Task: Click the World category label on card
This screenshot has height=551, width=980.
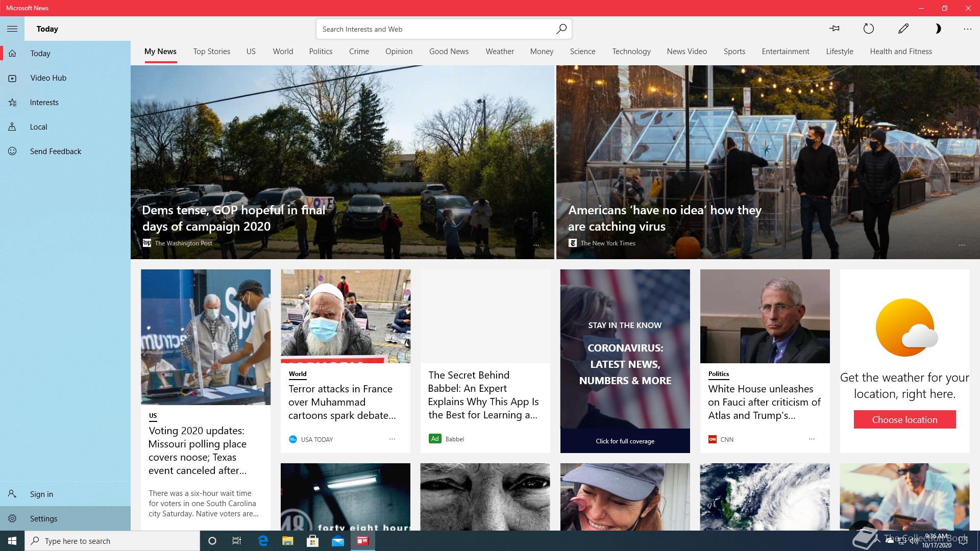Action: tap(298, 374)
